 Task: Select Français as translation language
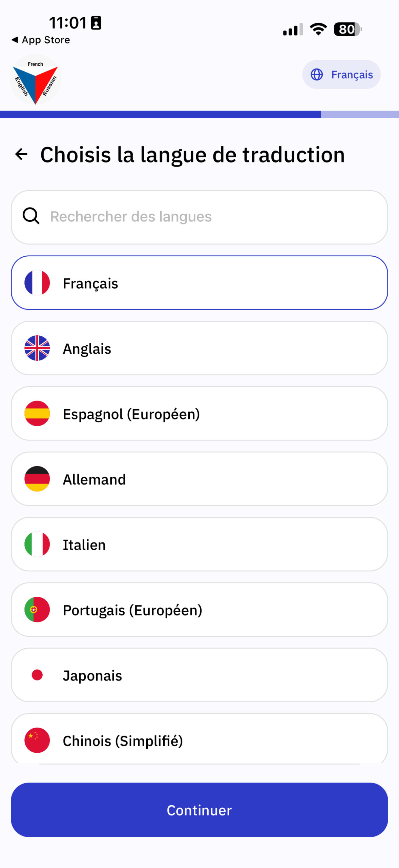coord(199,283)
